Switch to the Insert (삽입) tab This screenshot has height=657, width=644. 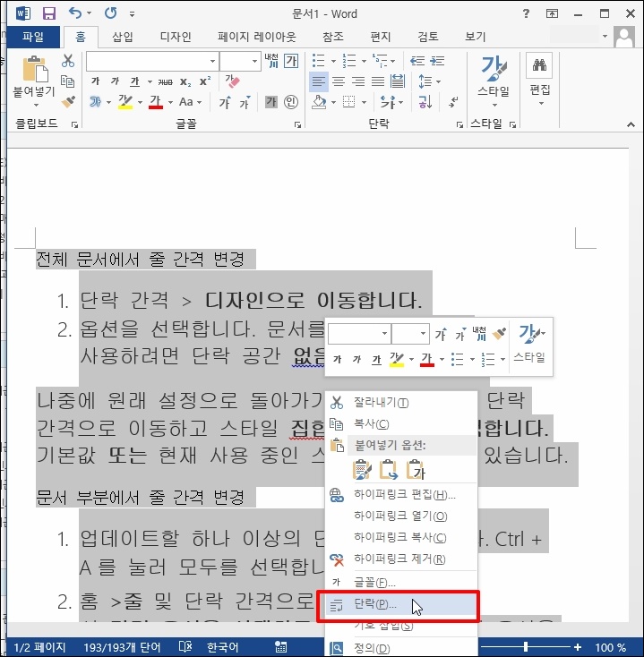click(x=123, y=37)
